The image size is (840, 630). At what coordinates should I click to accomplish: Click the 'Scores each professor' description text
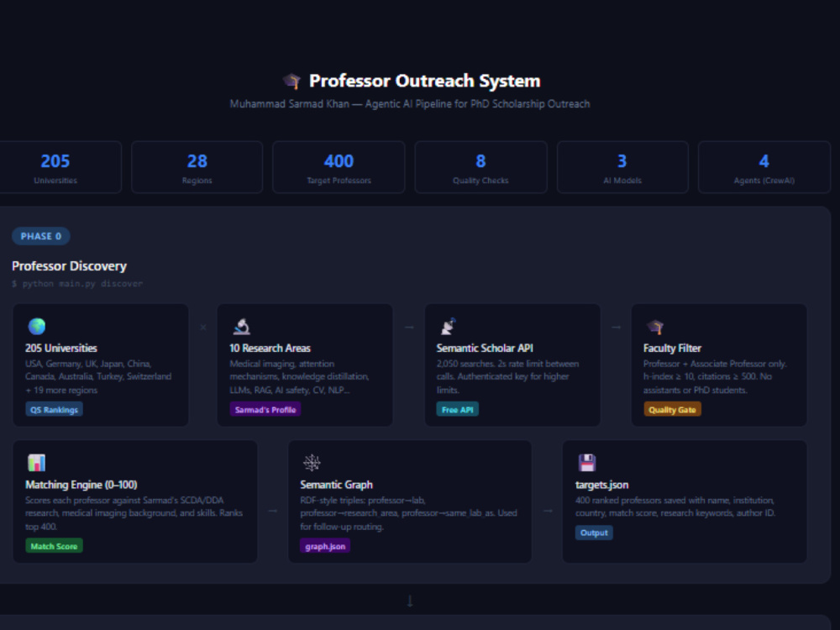click(134, 513)
